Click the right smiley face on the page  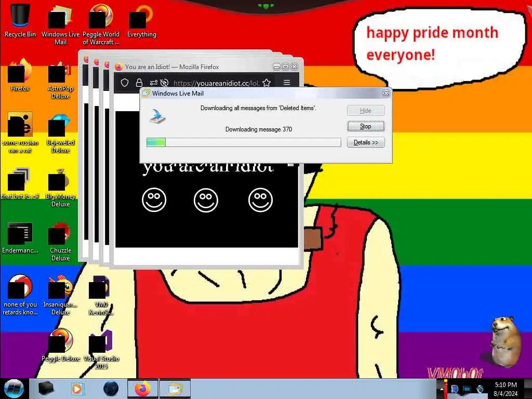(260, 200)
